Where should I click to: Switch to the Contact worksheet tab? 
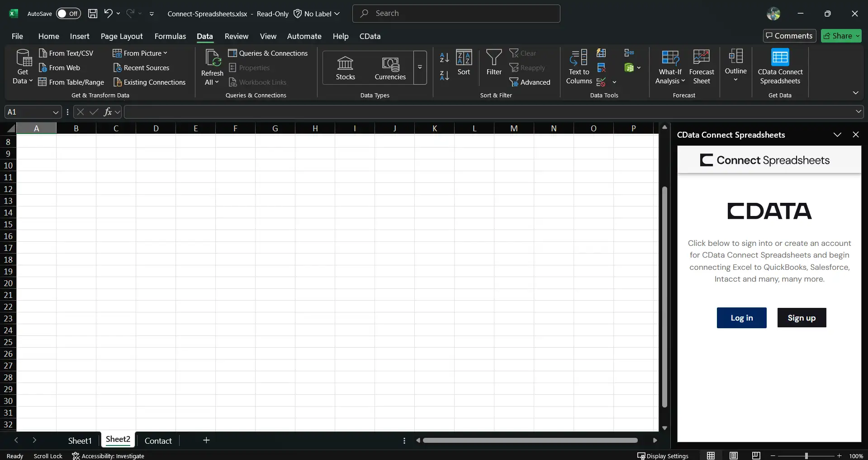point(158,441)
